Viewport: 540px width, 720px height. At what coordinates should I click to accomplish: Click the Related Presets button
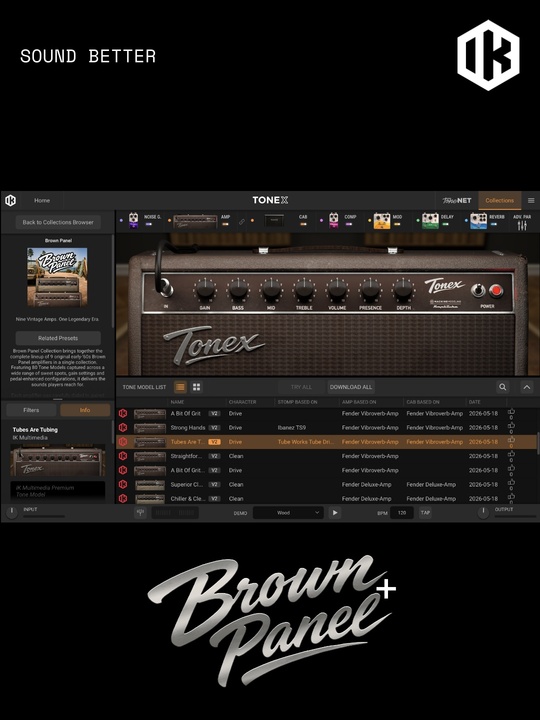point(58,338)
